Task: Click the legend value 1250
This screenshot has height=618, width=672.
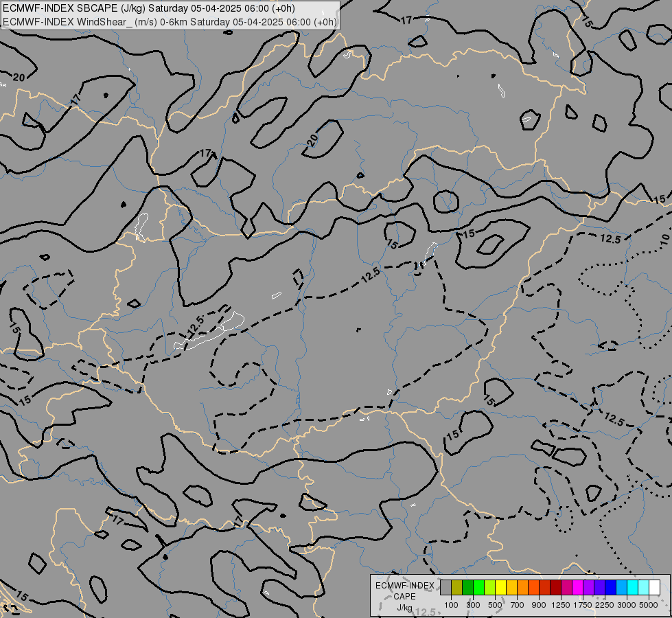Action: point(561,605)
